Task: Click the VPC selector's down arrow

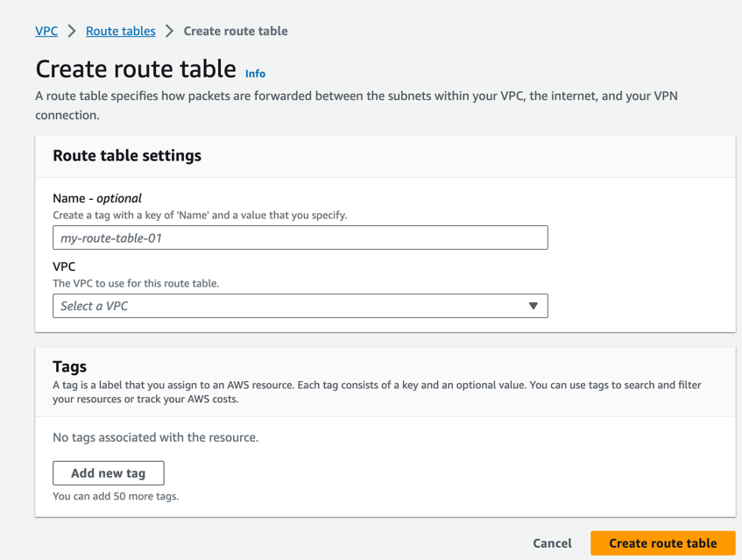Action: 533,306
